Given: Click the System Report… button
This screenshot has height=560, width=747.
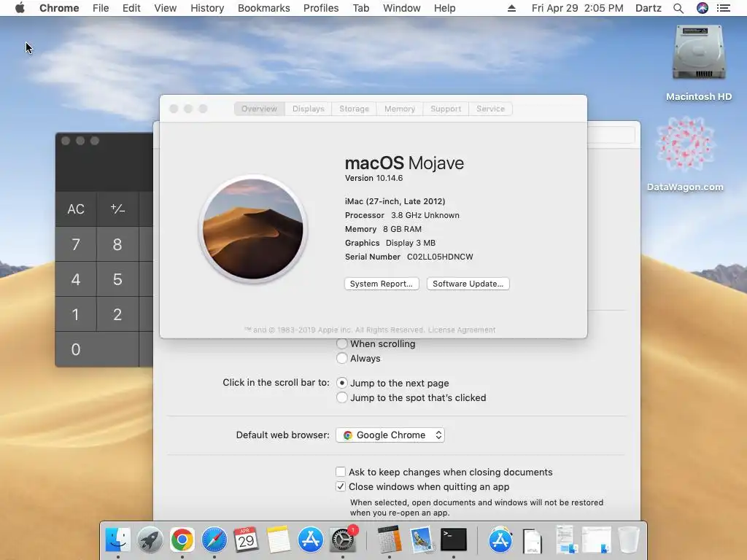Looking at the screenshot, I should pyautogui.click(x=382, y=284).
